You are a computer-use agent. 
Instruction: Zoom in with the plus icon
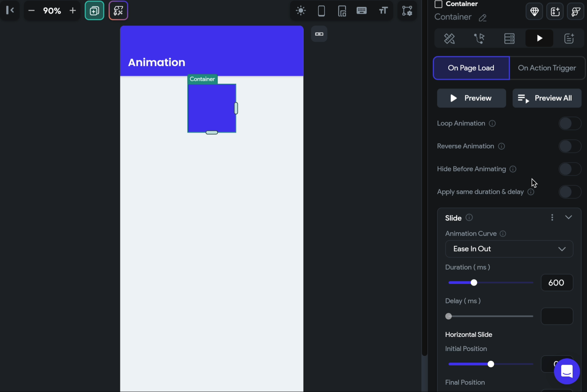click(x=73, y=11)
